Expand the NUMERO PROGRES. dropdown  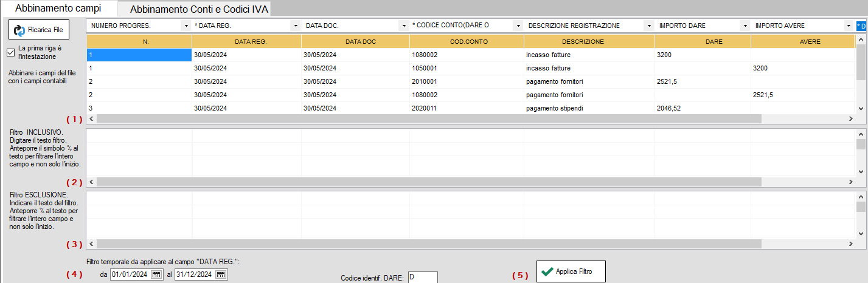[x=186, y=26]
